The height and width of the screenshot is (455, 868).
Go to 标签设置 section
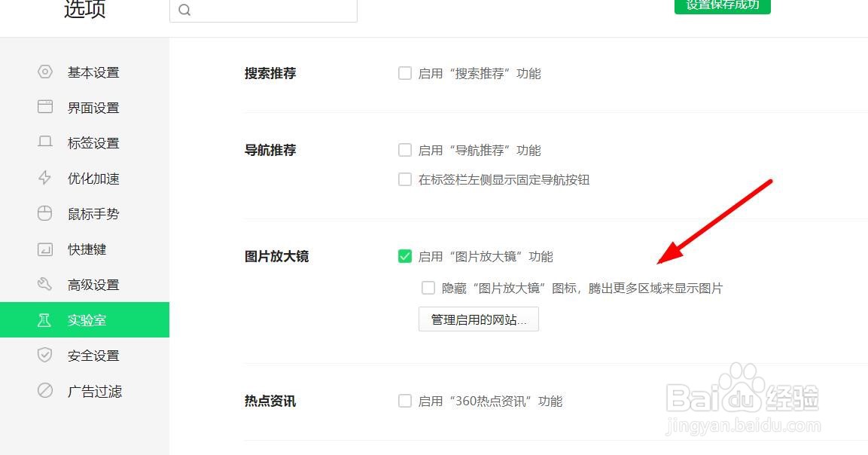[x=85, y=143]
